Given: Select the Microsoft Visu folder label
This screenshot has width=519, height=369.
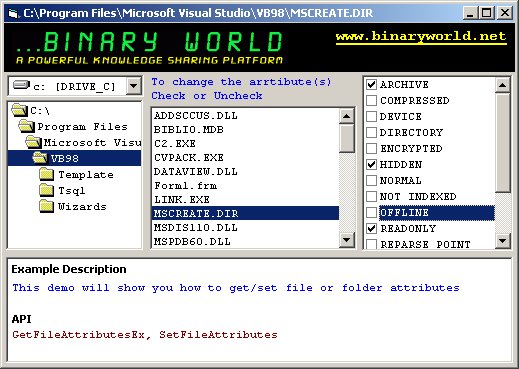Looking at the screenshot, I should point(92,143).
